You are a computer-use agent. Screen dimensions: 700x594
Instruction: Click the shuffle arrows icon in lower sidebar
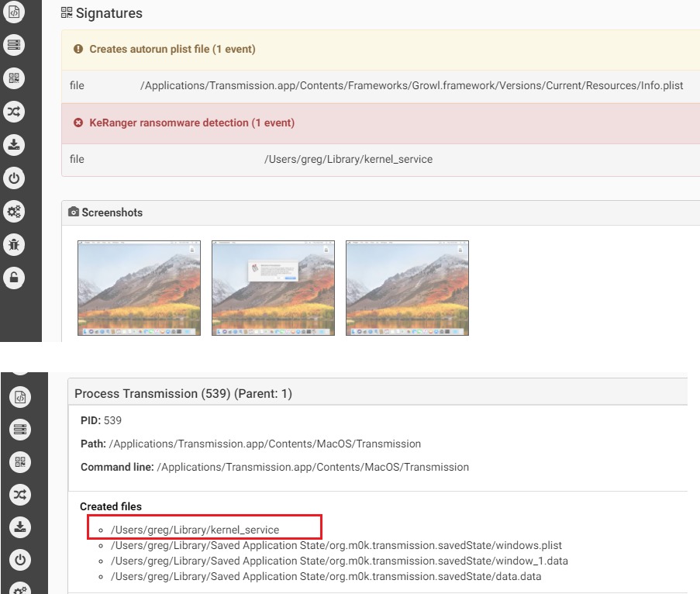click(20, 495)
